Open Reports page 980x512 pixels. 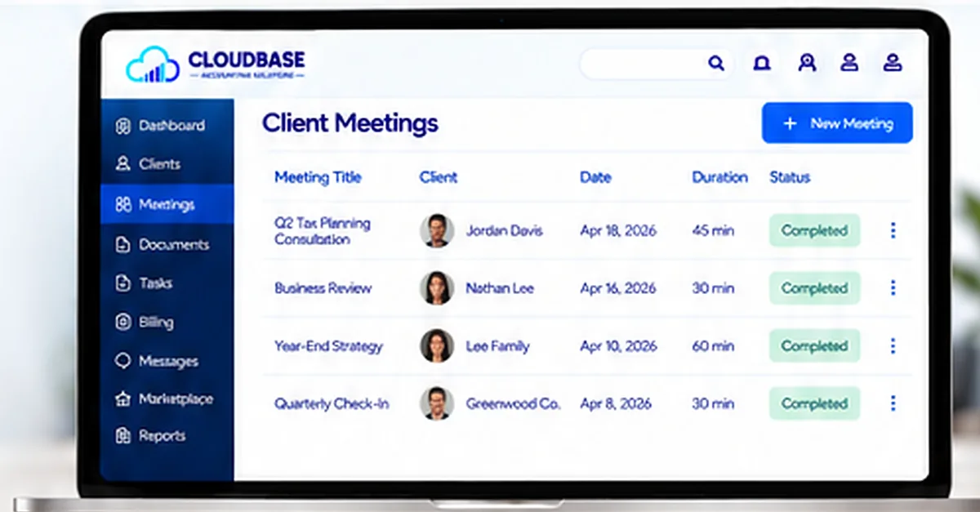tap(167, 436)
